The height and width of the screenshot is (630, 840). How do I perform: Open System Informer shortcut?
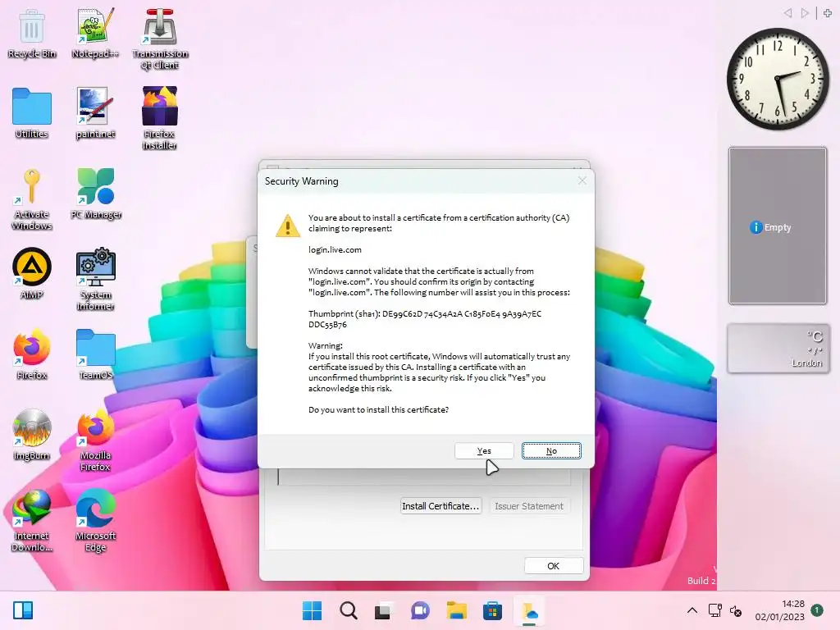[95, 279]
